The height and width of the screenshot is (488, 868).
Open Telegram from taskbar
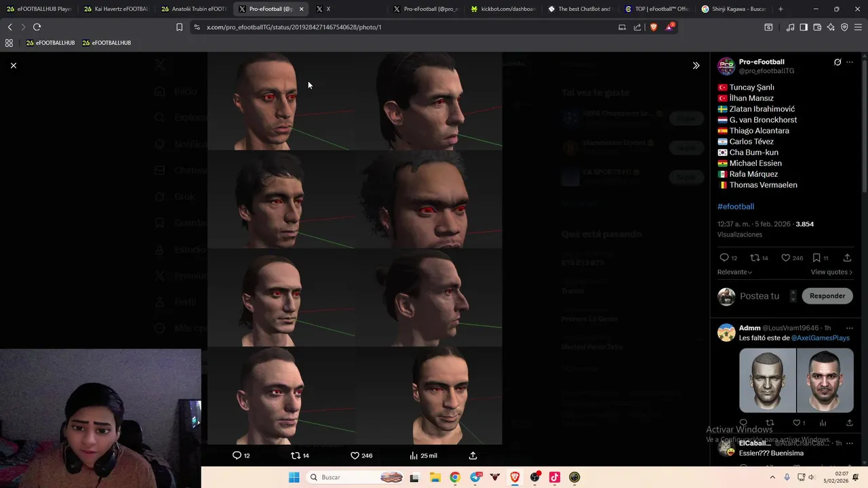point(475,477)
